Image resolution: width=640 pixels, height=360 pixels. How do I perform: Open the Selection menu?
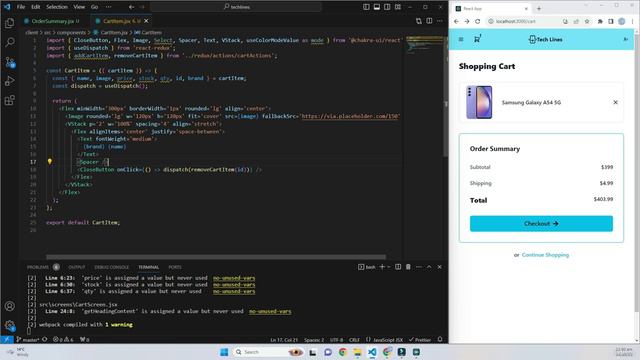tap(57, 7)
